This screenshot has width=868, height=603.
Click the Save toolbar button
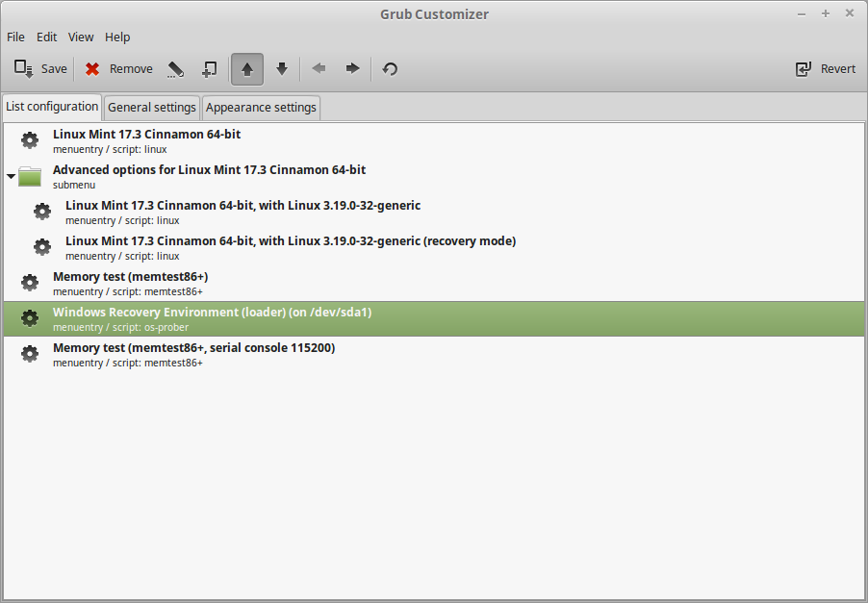coord(39,69)
